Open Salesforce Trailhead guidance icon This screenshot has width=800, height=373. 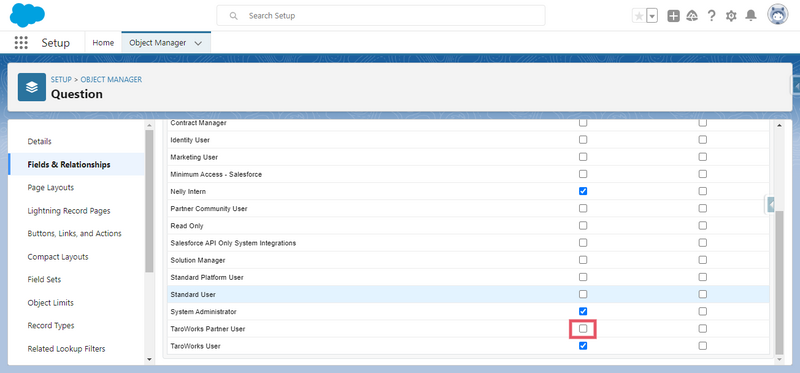(x=692, y=16)
